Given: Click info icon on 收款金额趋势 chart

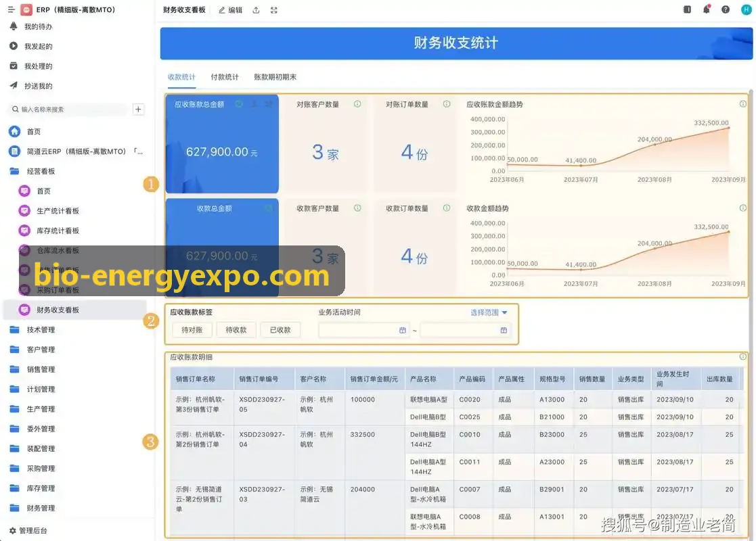Looking at the screenshot, I should (x=743, y=208).
